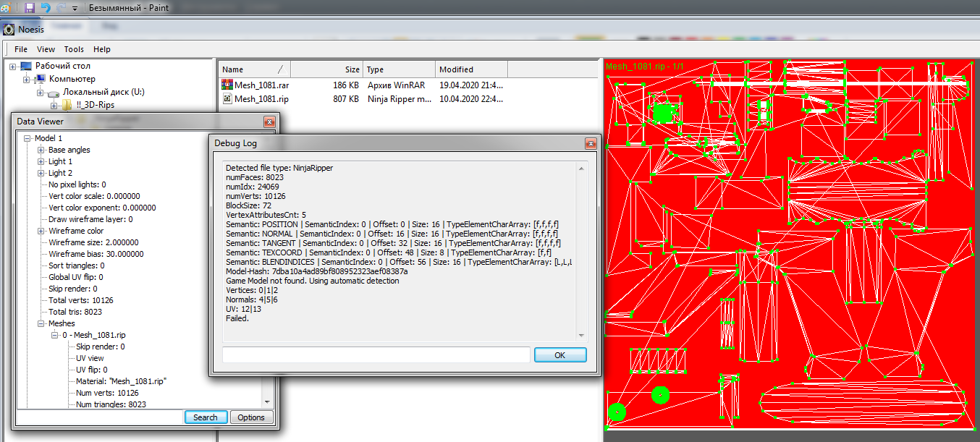Screen dimensions: 980x442
Task: Open the Tools menu
Action: pyautogui.click(x=74, y=49)
